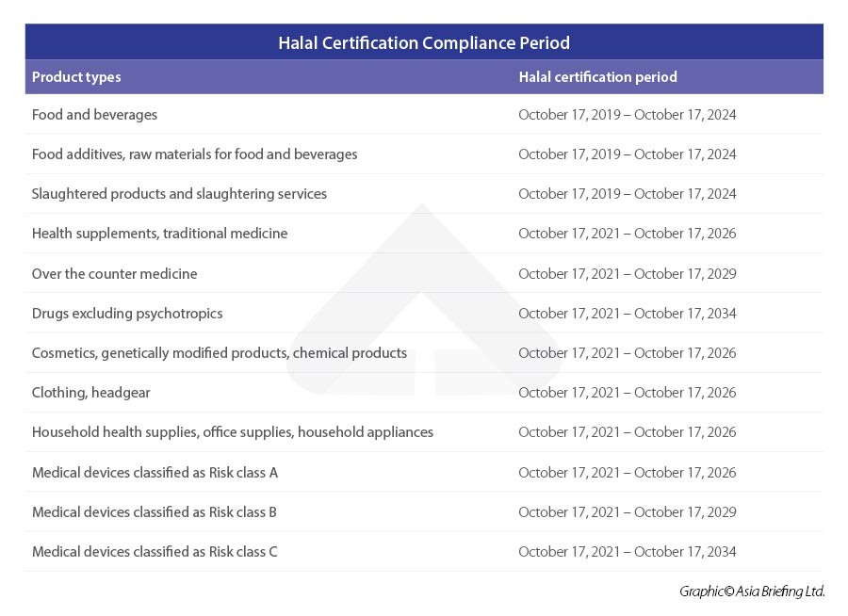The image size is (848, 616).
Task: Select date range for Drugs excluding psychotropics
Action: click(627, 314)
